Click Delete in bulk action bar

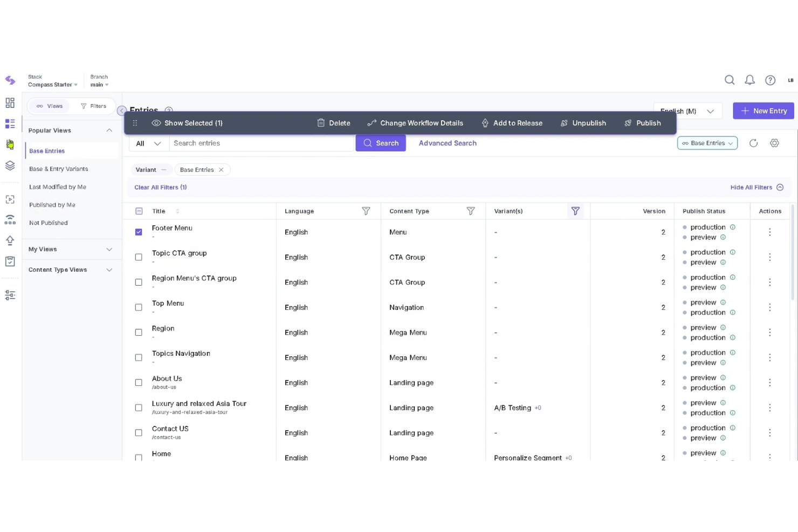click(x=334, y=123)
